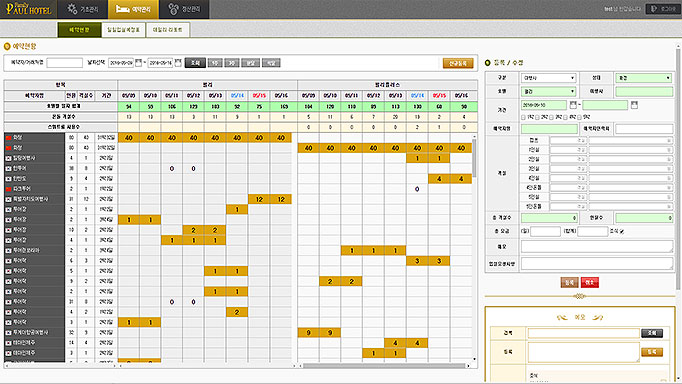Screen dimensions: 682x384
Task: Click the orange 등록 button in the memo panel
Action: 652,352
